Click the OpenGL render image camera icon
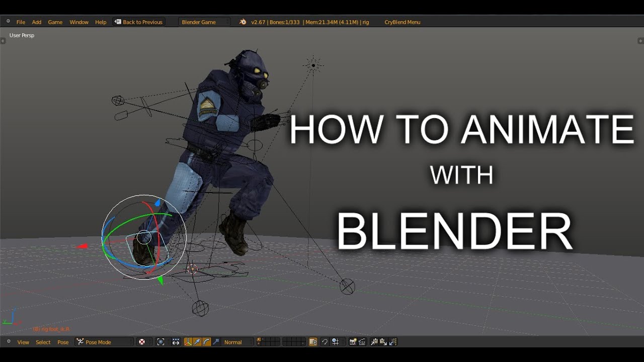Image resolution: width=644 pixels, height=362 pixels. point(353,342)
